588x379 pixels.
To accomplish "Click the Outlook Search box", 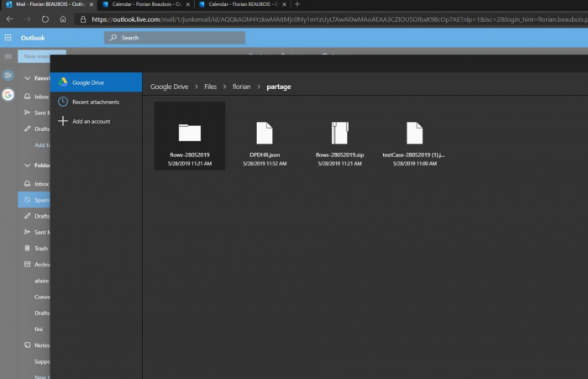I will tap(175, 38).
